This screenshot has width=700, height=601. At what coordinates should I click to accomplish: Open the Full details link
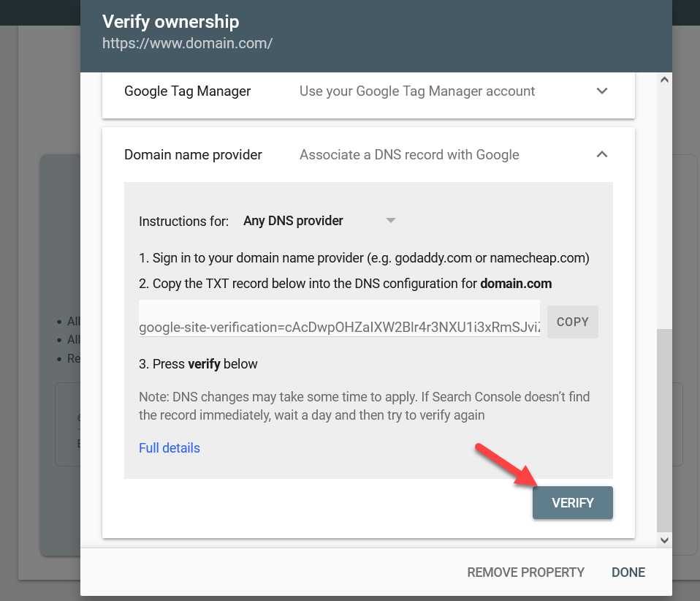tap(170, 447)
